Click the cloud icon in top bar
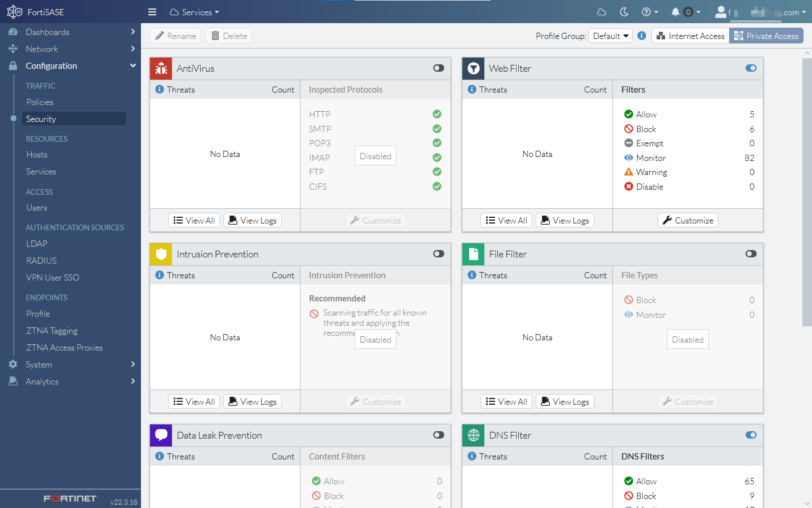The image size is (812, 508). point(602,12)
